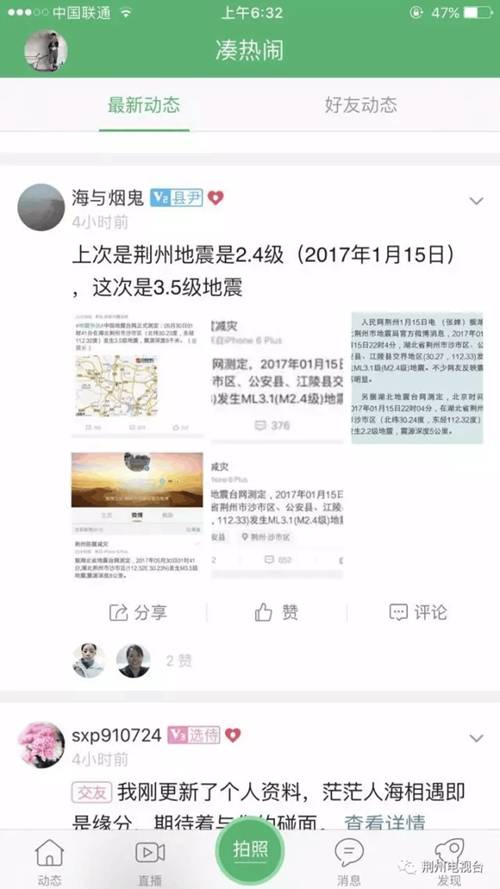Tap the 动态 home icon
The image size is (500, 889).
[50, 853]
